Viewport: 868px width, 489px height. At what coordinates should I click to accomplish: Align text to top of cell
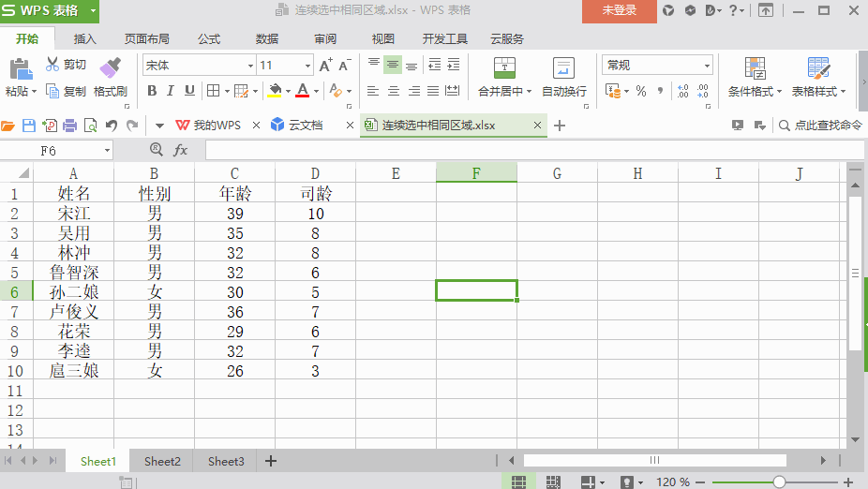[x=374, y=65]
